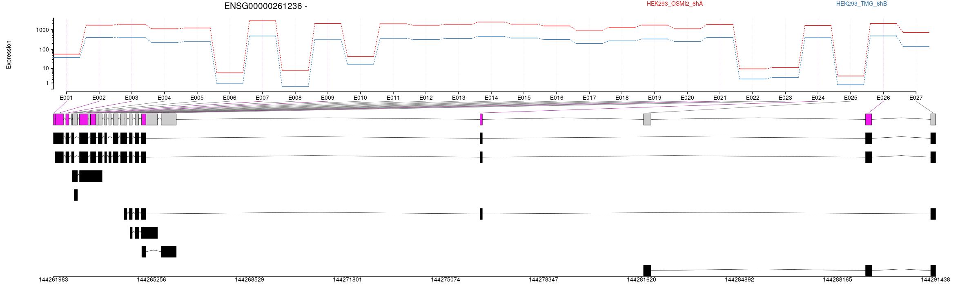The image size is (980, 286).
Task: Click exon label E025
Action: pyautogui.click(x=851, y=98)
